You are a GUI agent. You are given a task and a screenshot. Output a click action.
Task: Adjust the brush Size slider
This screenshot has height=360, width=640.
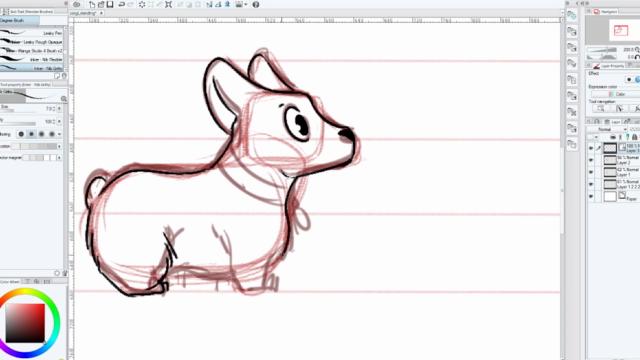(18, 111)
